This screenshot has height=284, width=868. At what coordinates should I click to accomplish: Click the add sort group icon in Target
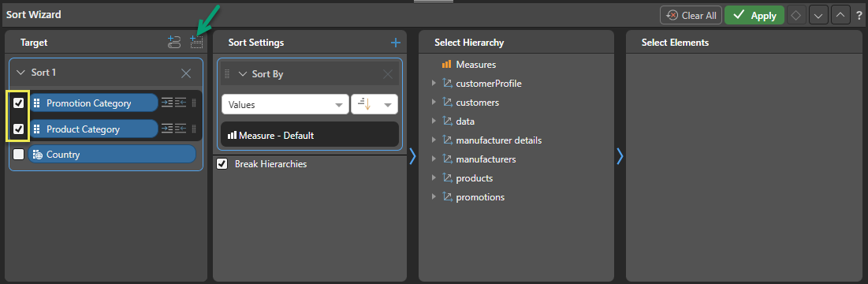[174, 42]
